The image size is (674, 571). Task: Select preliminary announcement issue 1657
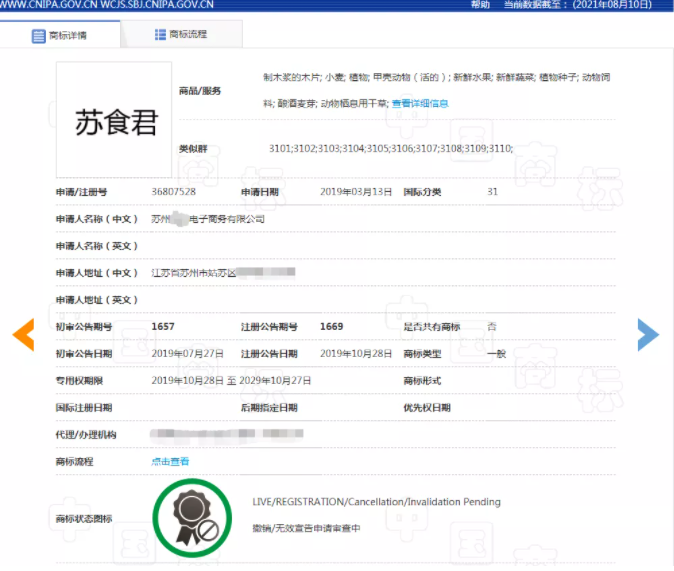pos(163,326)
